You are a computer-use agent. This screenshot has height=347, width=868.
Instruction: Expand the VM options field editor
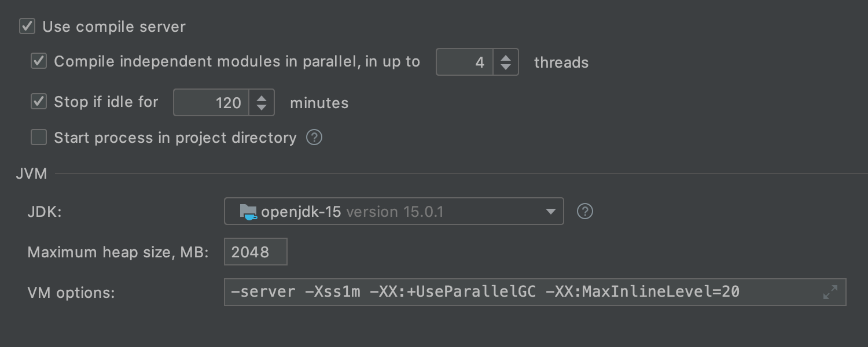[x=830, y=292]
